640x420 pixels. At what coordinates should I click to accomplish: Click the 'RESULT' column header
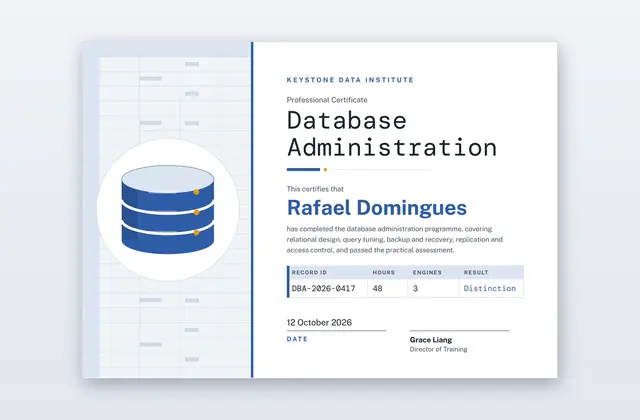(x=476, y=272)
